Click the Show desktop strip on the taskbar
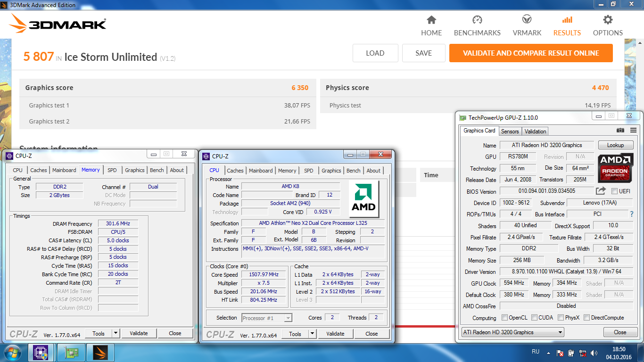 coord(641,353)
